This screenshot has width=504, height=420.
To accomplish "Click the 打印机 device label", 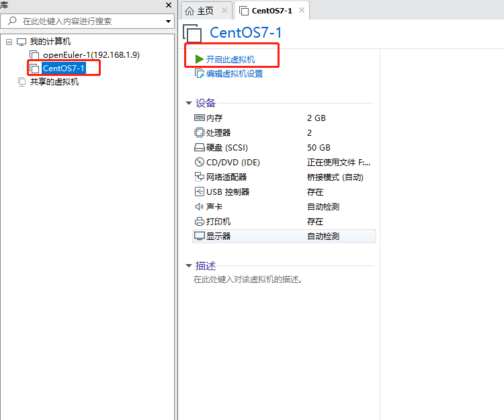I will pyautogui.click(x=218, y=221).
